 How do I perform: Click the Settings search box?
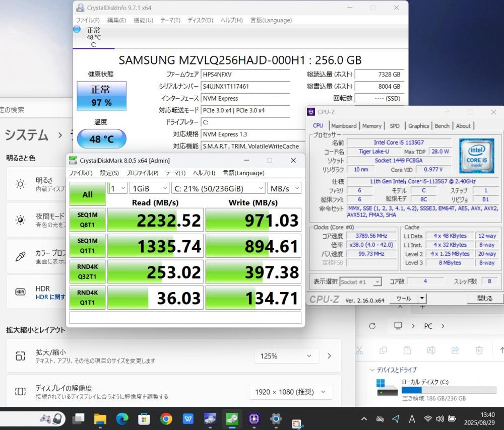(x=36, y=110)
